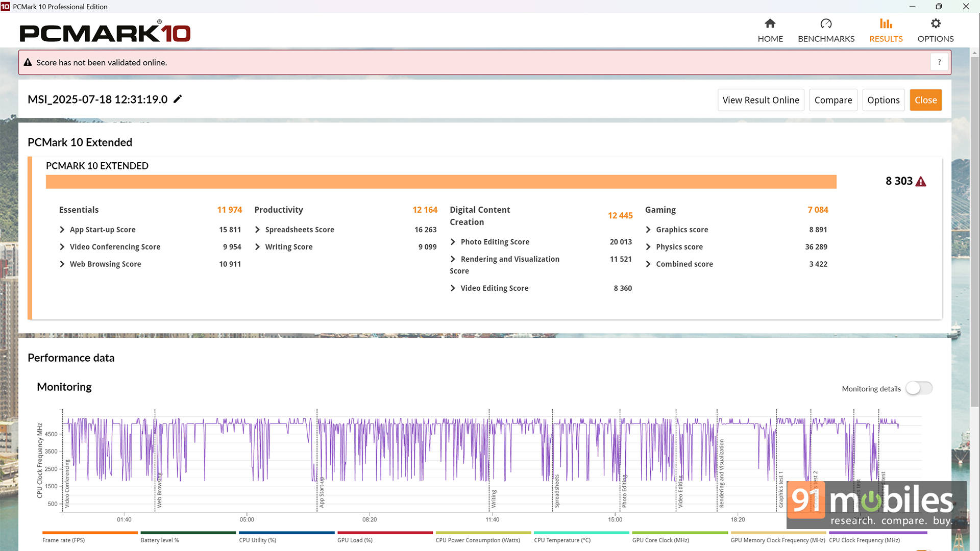Click Digital Content Creation score 12 445
This screenshot has width=980, height=551.
click(620, 216)
